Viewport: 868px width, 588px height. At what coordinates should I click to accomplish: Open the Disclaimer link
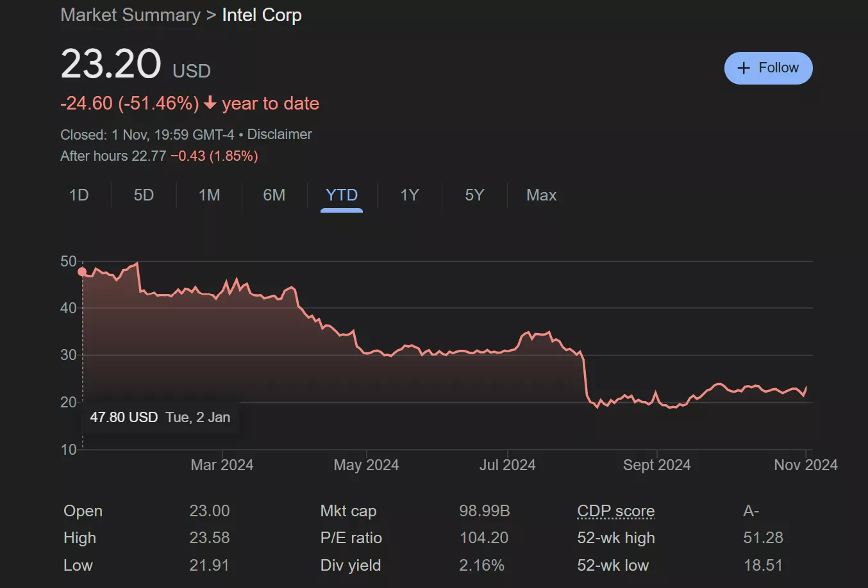[x=280, y=135]
